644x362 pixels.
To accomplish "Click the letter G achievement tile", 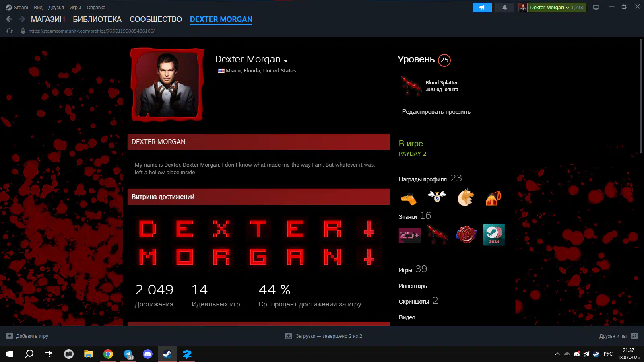I will point(258,257).
